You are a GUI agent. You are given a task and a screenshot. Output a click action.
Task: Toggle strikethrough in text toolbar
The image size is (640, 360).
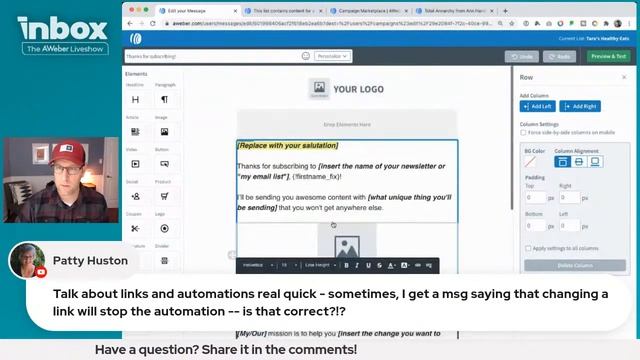point(379,265)
